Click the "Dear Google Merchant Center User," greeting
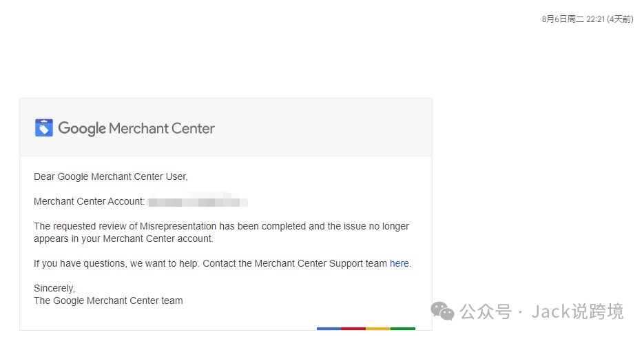 tap(111, 176)
